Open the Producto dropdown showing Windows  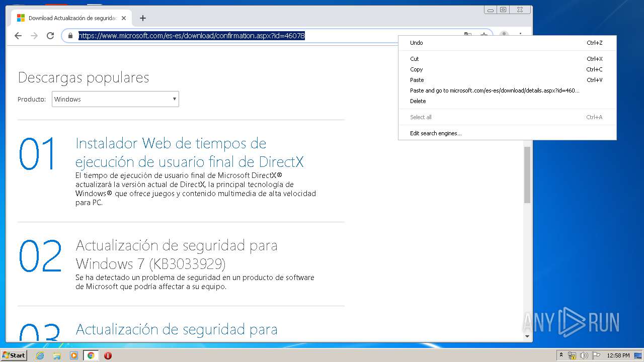point(115,99)
